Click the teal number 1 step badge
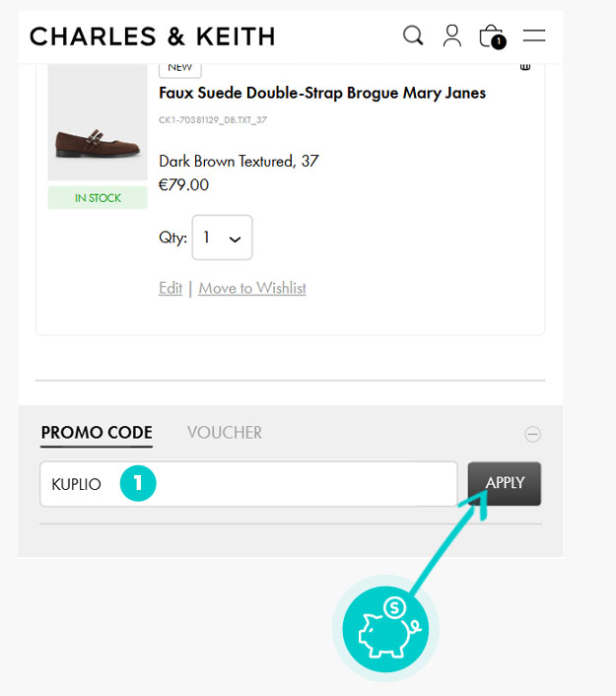616x696 pixels. [139, 483]
